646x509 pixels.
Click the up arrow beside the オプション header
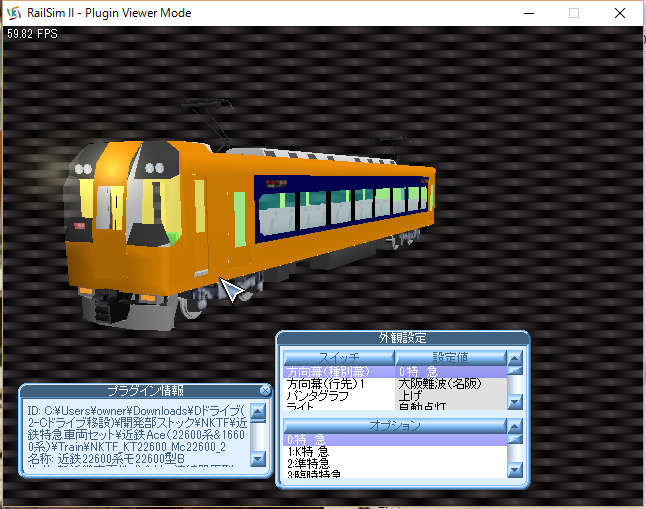tap(515, 426)
